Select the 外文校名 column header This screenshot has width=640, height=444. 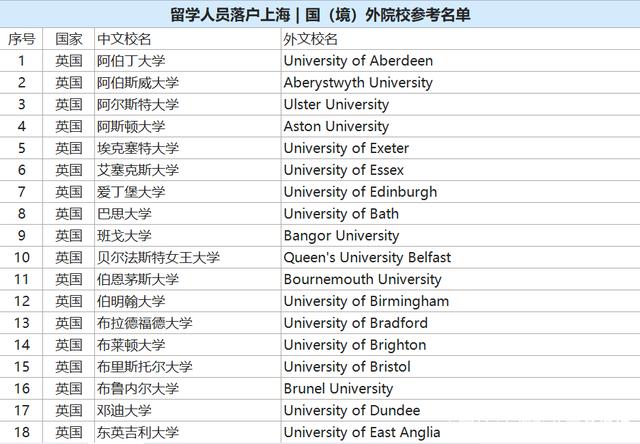pyautogui.click(x=460, y=39)
